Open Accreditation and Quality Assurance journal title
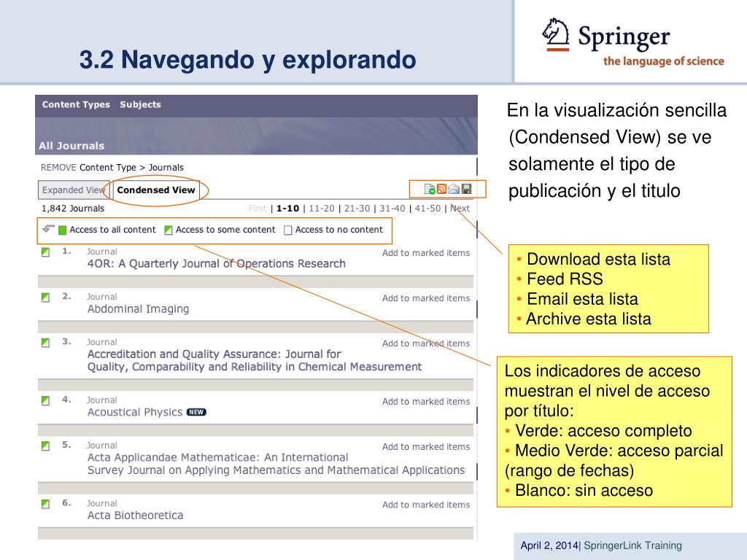The height and width of the screenshot is (560, 747). click(x=255, y=360)
